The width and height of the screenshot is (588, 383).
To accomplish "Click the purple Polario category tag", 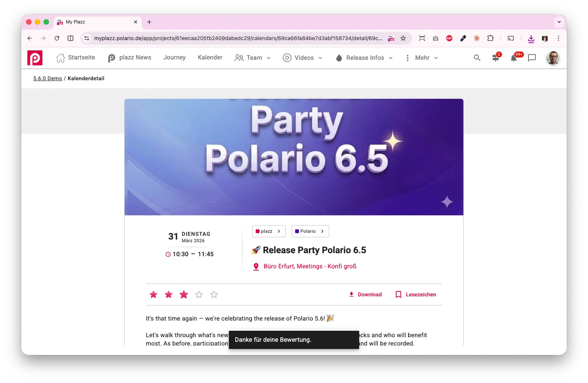I will [x=310, y=231].
